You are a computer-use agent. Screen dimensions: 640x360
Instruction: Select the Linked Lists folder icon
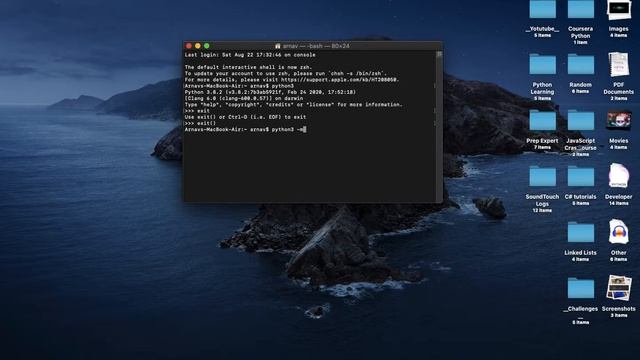pyautogui.click(x=580, y=233)
